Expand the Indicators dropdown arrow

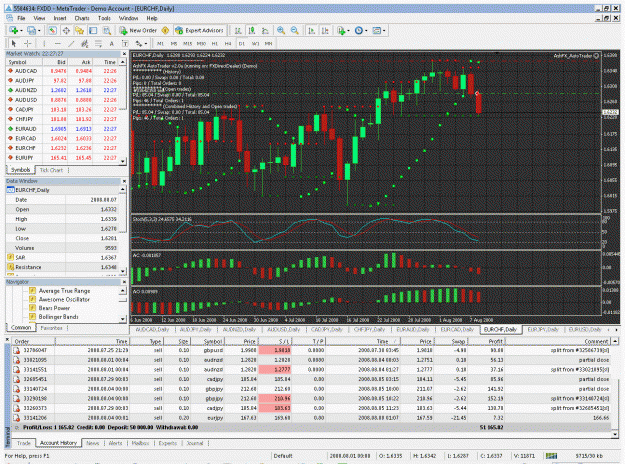348,31
